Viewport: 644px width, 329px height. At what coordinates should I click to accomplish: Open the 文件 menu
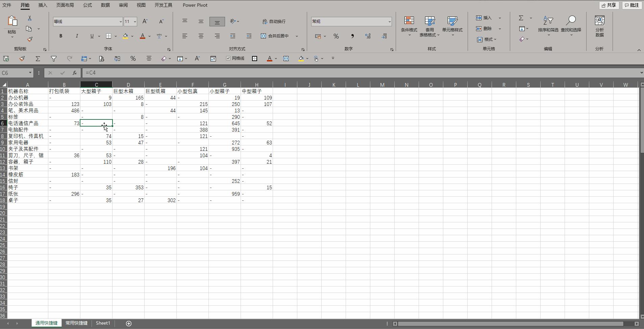click(7, 5)
